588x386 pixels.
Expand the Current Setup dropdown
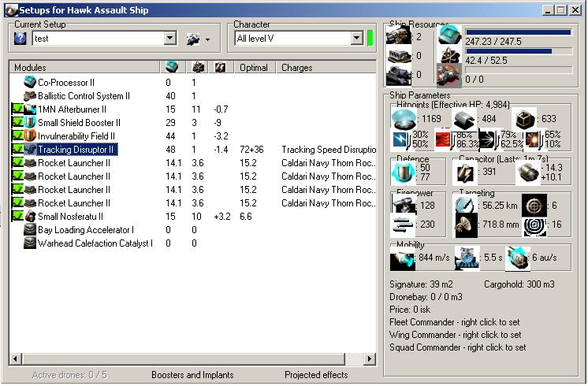[x=170, y=38]
